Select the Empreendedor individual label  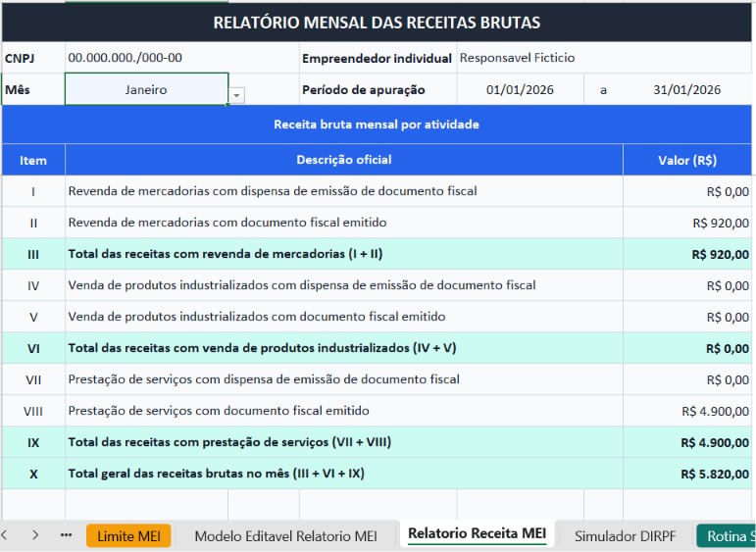[378, 58]
